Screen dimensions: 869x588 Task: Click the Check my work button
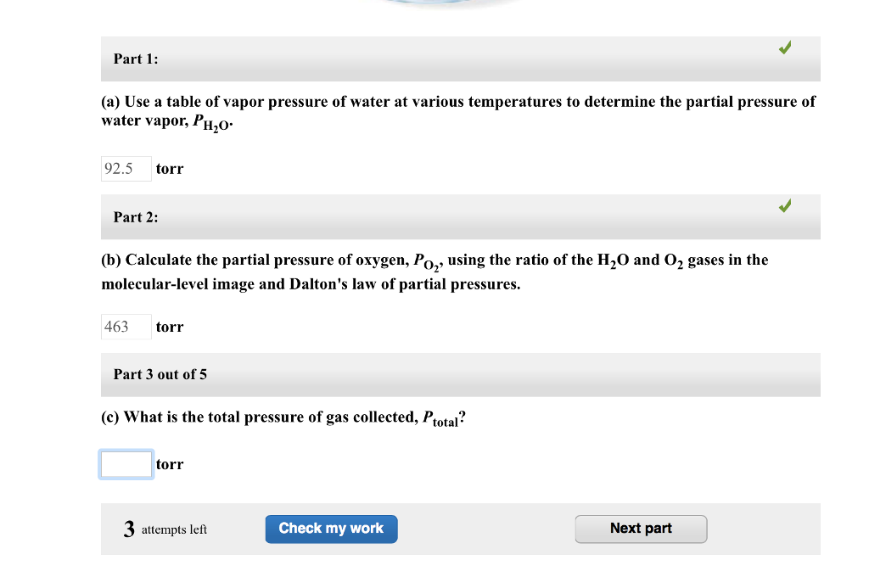click(331, 529)
